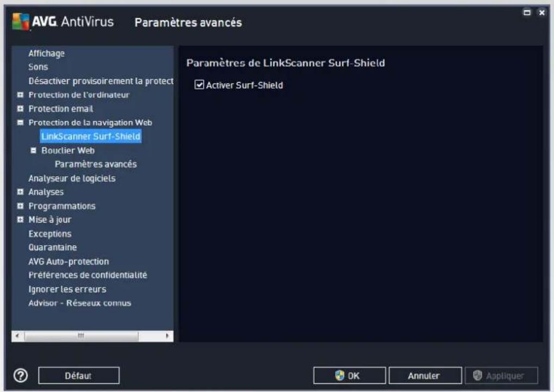Open Analyseur de logiciels
This screenshot has width=554, height=392.
[72, 178]
